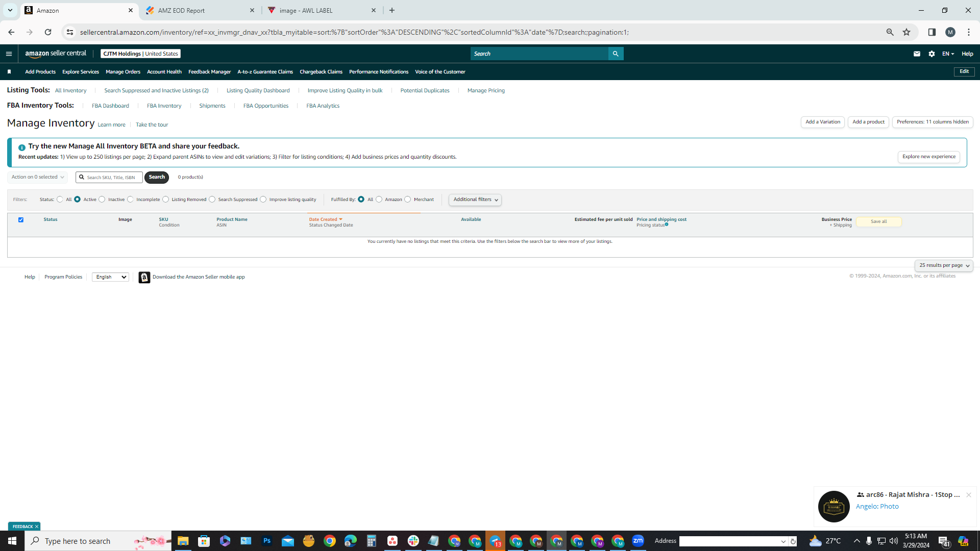The width and height of the screenshot is (980, 551).
Task: Open File Explorer from taskbar
Action: pyautogui.click(x=183, y=541)
